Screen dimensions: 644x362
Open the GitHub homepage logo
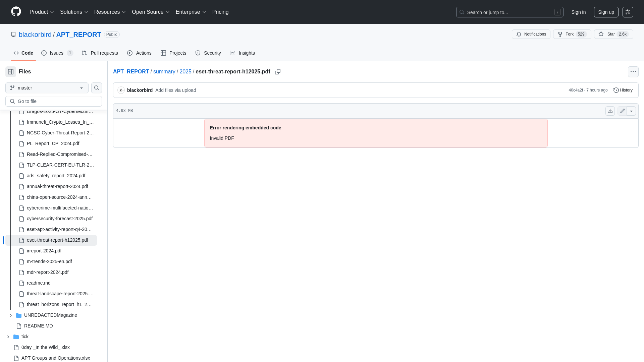(x=16, y=12)
